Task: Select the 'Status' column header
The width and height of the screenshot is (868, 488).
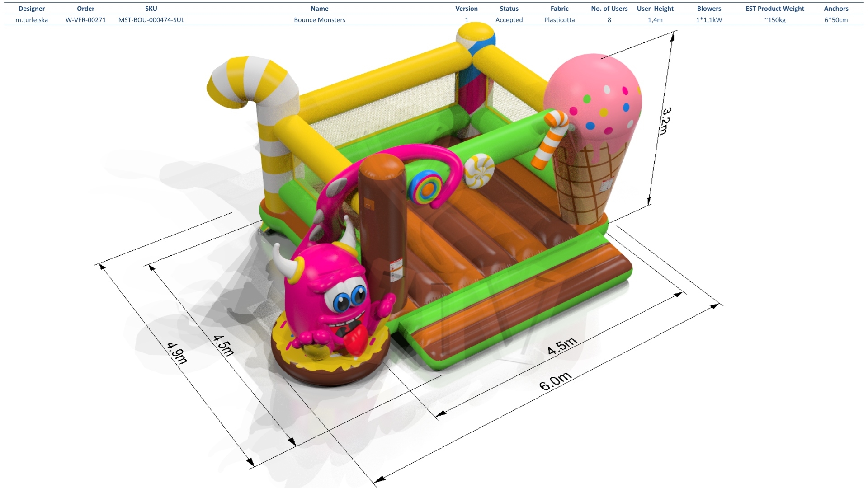Action: click(509, 9)
